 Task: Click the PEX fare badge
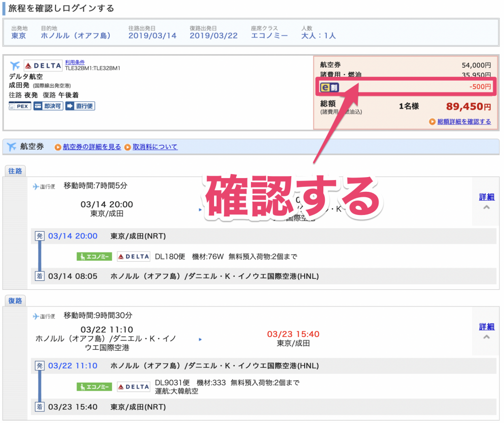[19, 106]
